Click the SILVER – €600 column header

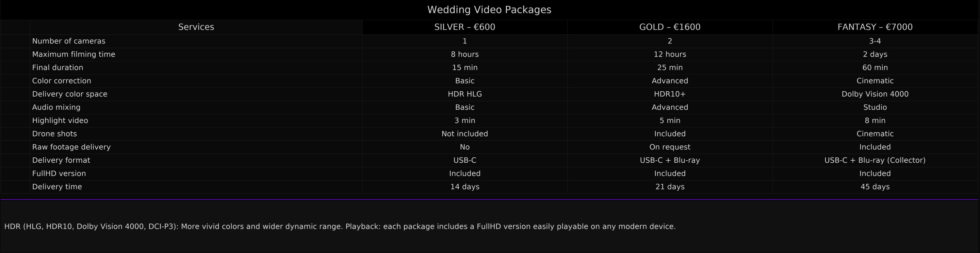point(465,27)
